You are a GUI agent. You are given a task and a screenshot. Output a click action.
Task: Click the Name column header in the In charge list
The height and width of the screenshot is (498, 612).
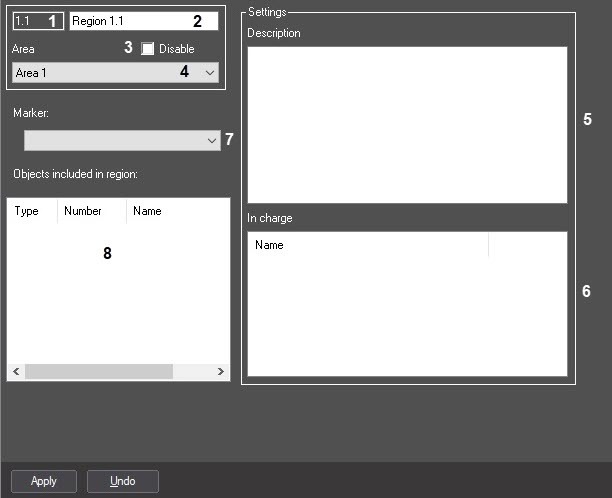click(x=368, y=245)
